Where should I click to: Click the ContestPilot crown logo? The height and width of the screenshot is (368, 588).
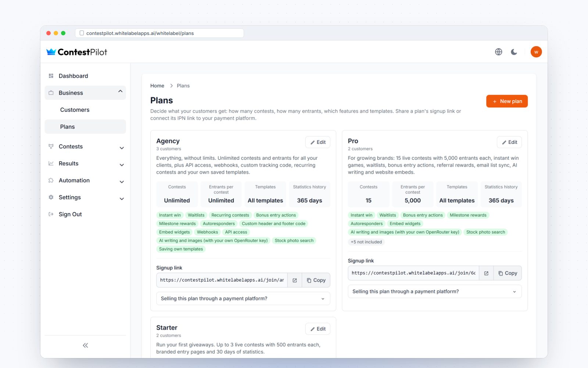(51, 52)
